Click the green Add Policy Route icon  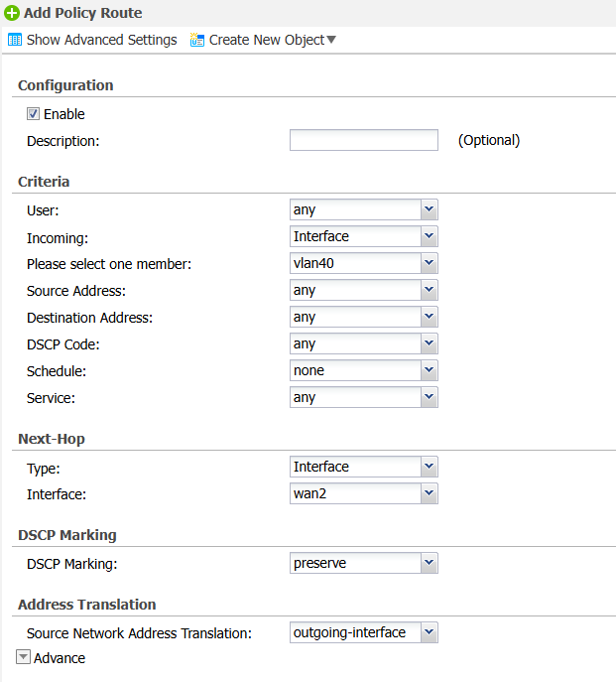12,13
